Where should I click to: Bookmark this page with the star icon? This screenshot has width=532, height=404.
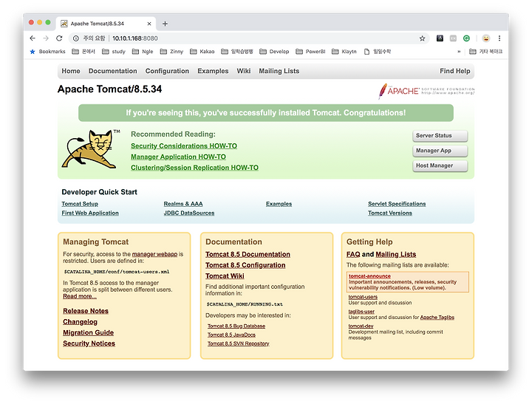pyautogui.click(x=422, y=38)
